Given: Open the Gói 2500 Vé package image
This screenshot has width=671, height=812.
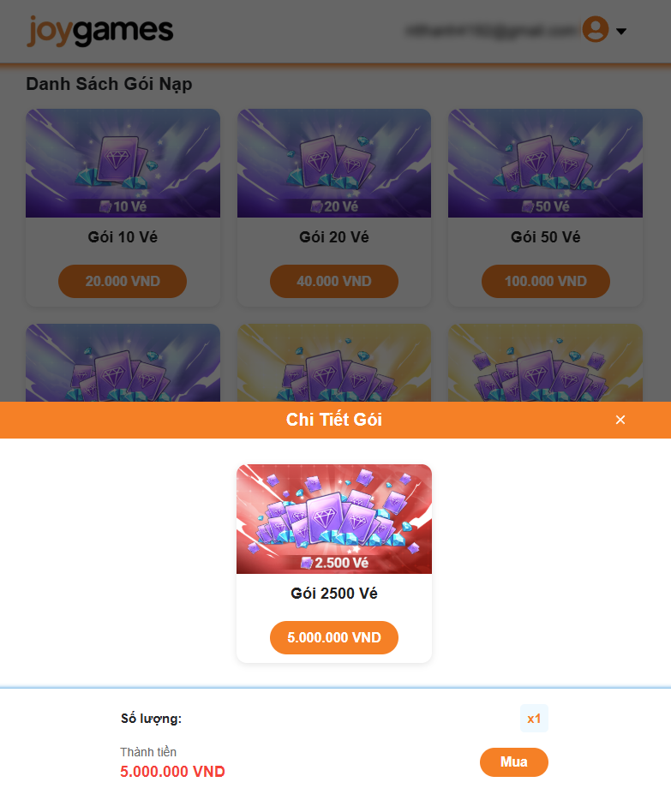Looking at the screenshot, I should [x=334, y=519].
